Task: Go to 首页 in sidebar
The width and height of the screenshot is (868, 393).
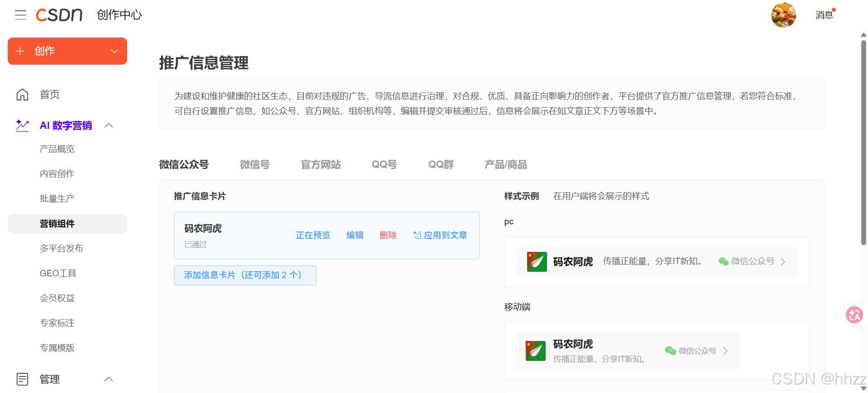Action: point(50,95)
